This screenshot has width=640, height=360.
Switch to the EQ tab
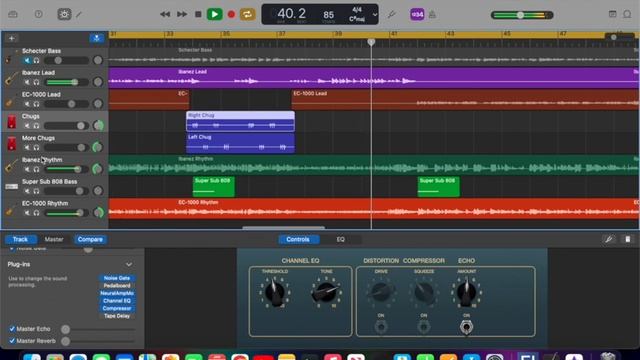(340, 239)
